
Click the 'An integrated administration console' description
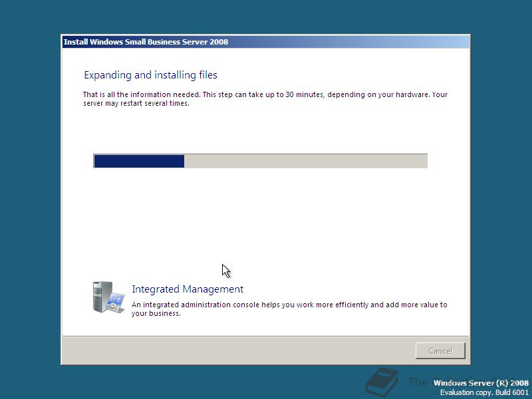coord(289,309)
